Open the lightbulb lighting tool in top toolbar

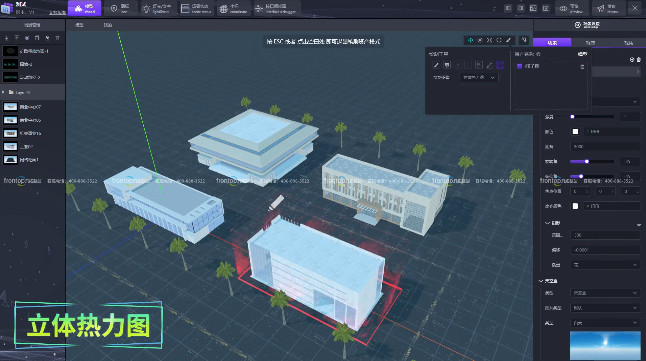[x=156, y=8]
